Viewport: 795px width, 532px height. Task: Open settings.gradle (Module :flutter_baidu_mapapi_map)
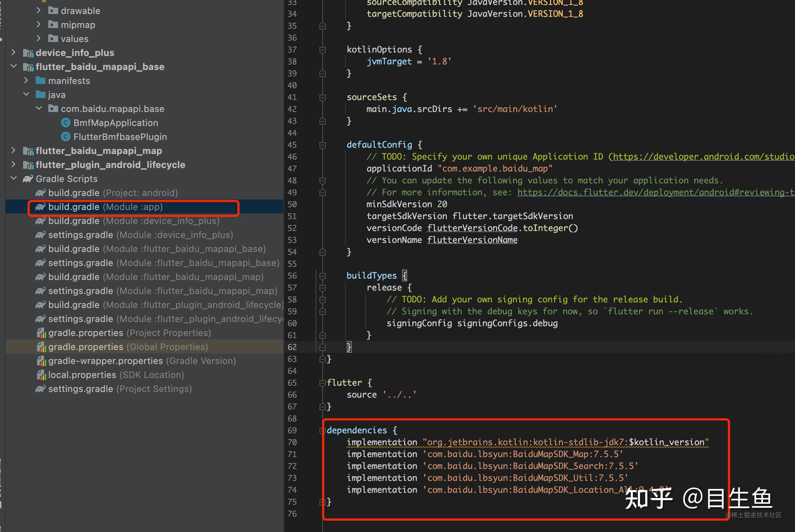tap(163, 291)
